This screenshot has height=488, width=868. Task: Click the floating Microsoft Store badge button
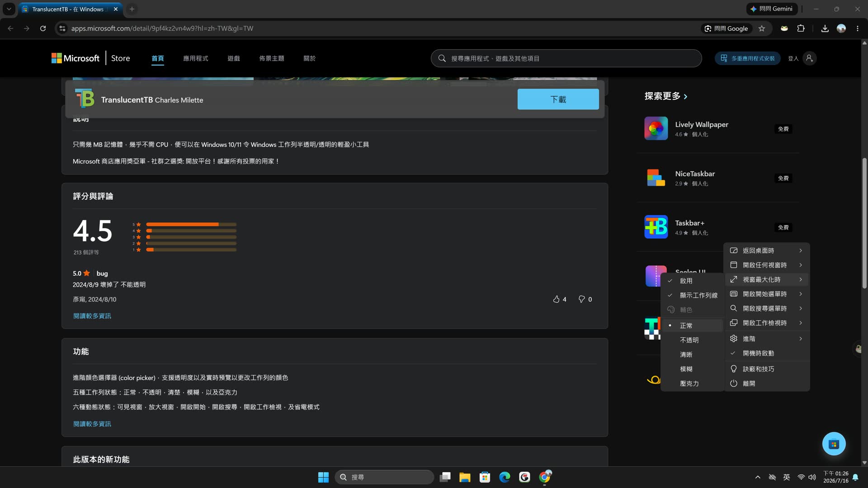(x=834, y=444)
